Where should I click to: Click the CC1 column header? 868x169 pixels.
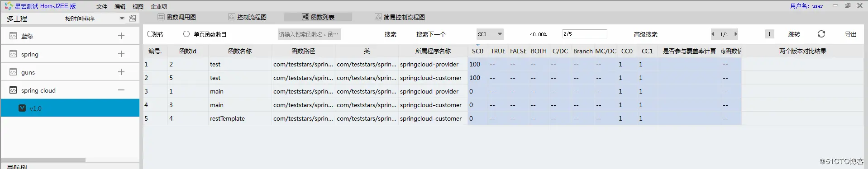coord(647,51)
